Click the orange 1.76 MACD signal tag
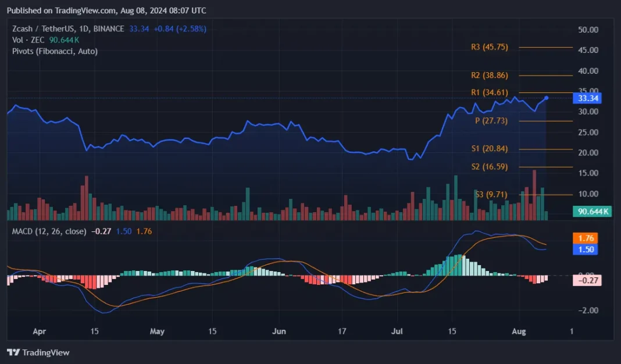621x364 pixels. [x=588, y=238]
